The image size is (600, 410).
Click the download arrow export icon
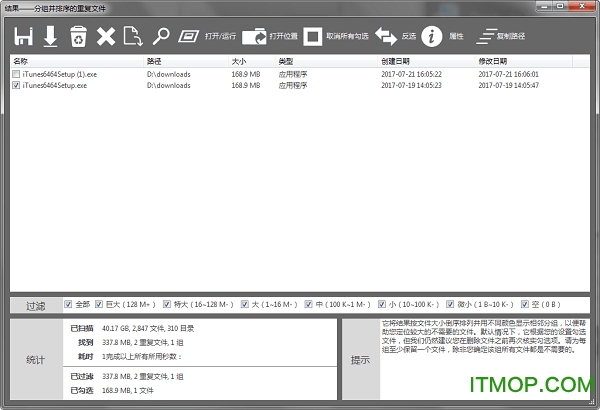(x=50, y=36)
